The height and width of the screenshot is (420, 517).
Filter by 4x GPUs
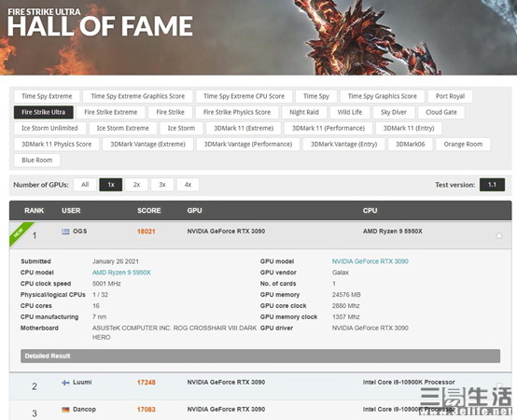point(188,185)
